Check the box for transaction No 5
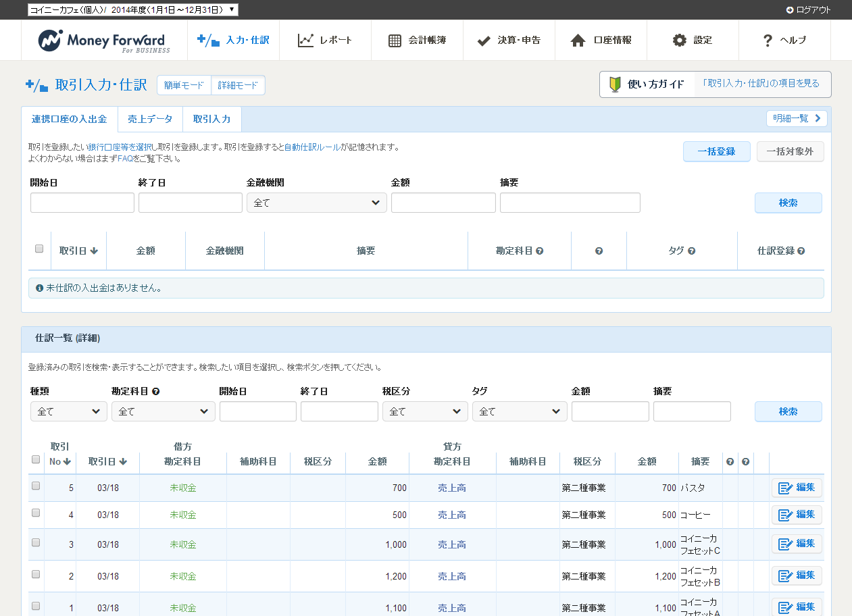The height and width of the screenshot is (616, 852). click(x=36, y=486)
